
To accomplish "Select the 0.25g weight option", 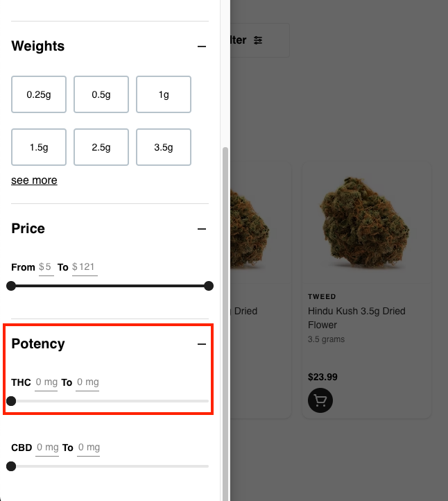I will pos(39,94).
